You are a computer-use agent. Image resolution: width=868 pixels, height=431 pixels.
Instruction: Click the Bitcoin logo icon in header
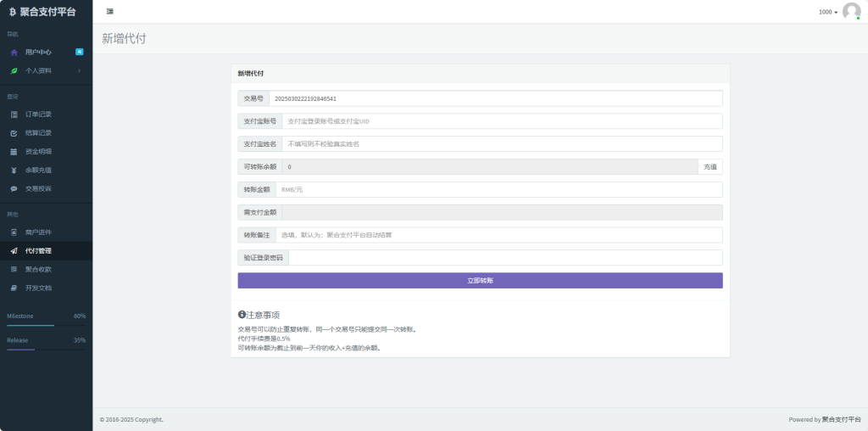(x=13, y=12)
